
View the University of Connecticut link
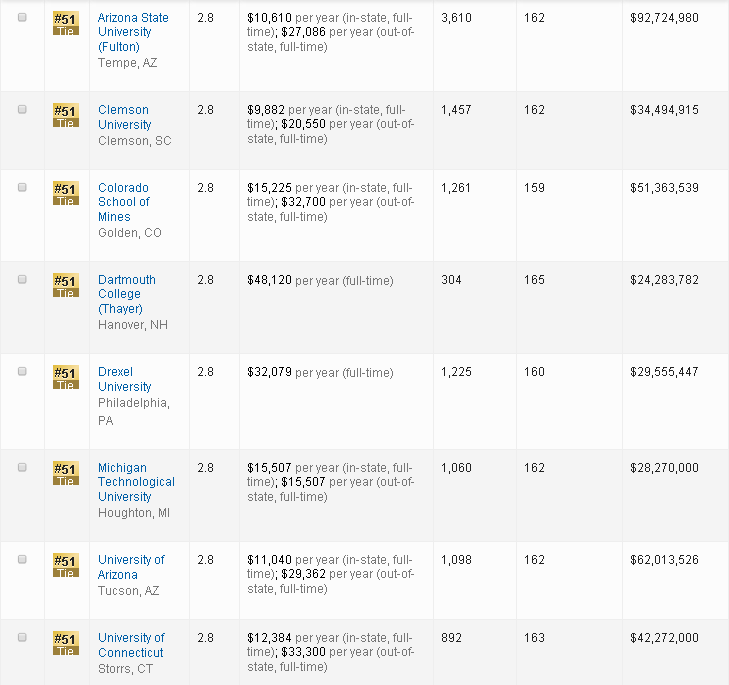[131, 645]
